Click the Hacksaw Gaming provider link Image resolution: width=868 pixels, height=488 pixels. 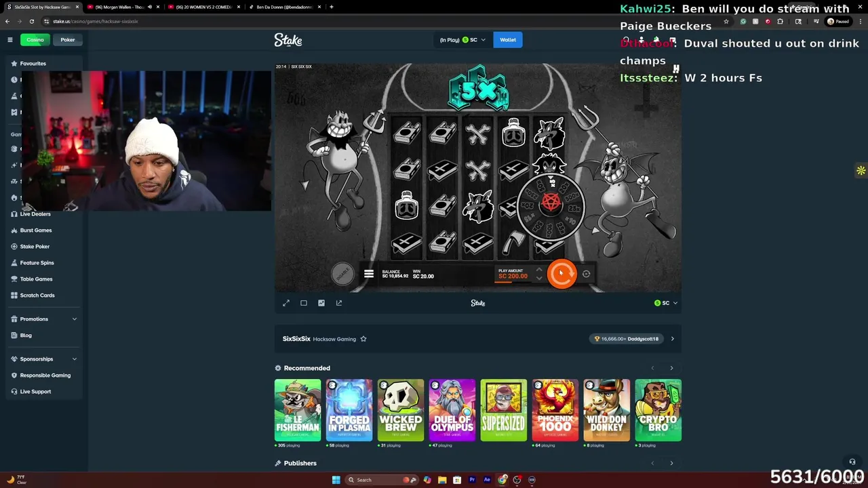pos(335,339)
